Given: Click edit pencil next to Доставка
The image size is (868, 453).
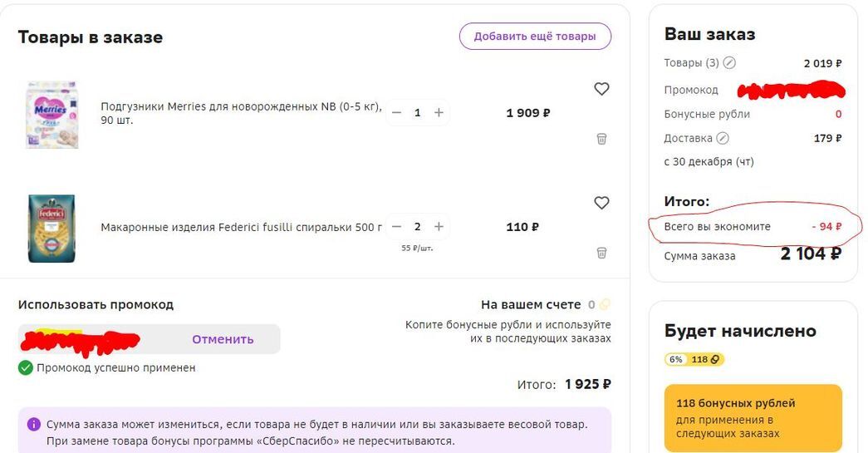Looking at the screenshot, I should point(723,138).
